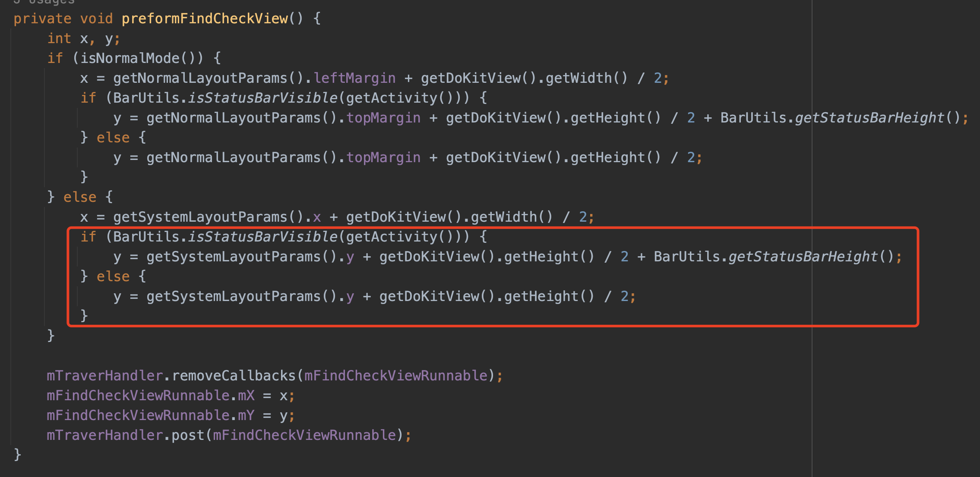This screenshot has height=477, width=980.
Task: Click the mX field in the assignment
Action: point(247,395)
